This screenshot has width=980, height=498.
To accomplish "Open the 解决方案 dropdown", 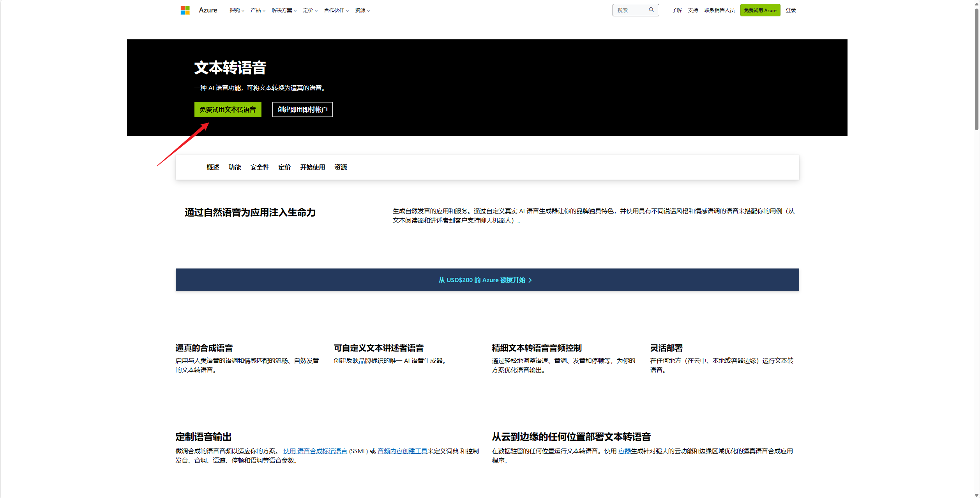I will (x=284, y=11).
